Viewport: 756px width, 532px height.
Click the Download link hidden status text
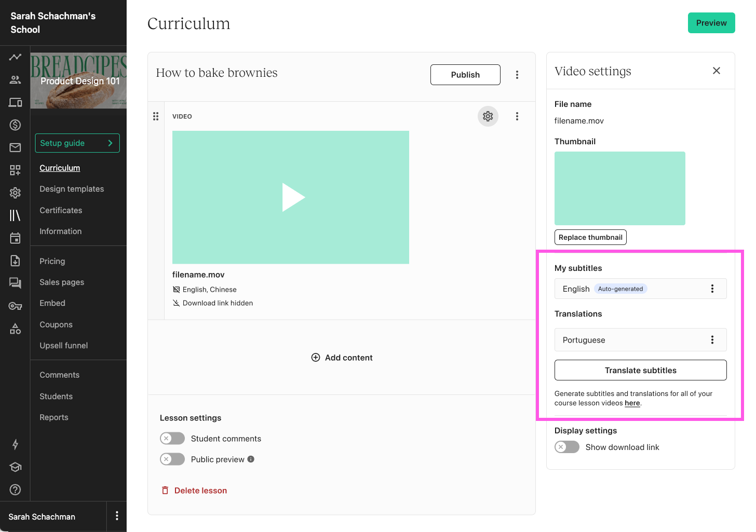[218, 303]
